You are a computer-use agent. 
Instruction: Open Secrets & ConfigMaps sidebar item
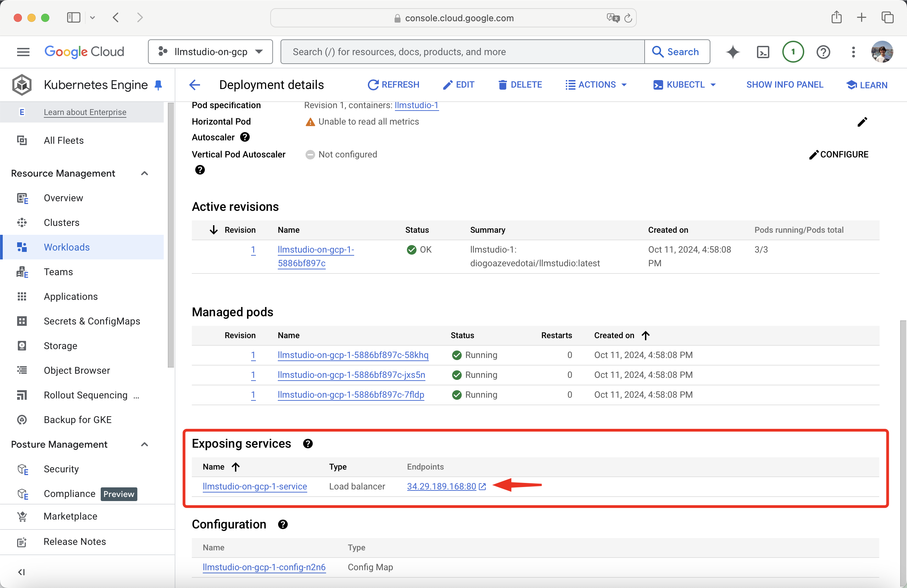coord(91,321)
